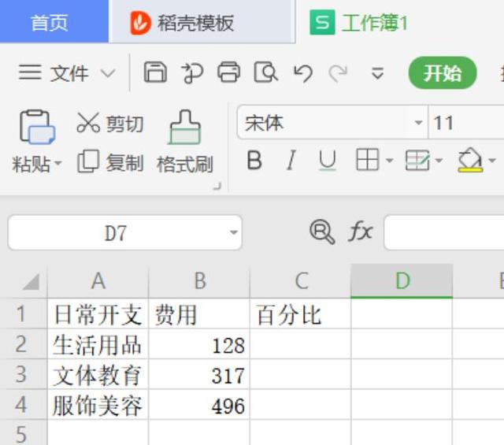
Task: Click the select-all corner triangle
Action: click(31, 281)
